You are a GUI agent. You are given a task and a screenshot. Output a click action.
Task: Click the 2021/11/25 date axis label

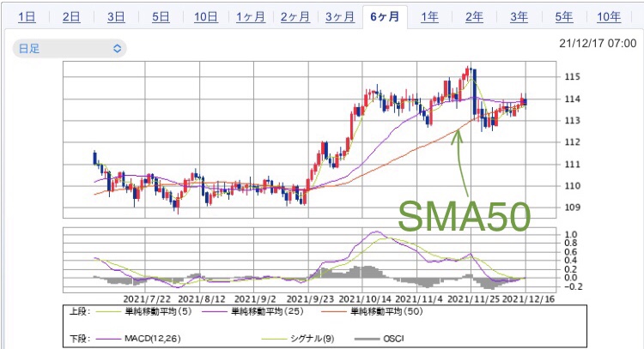pos(473,299)
